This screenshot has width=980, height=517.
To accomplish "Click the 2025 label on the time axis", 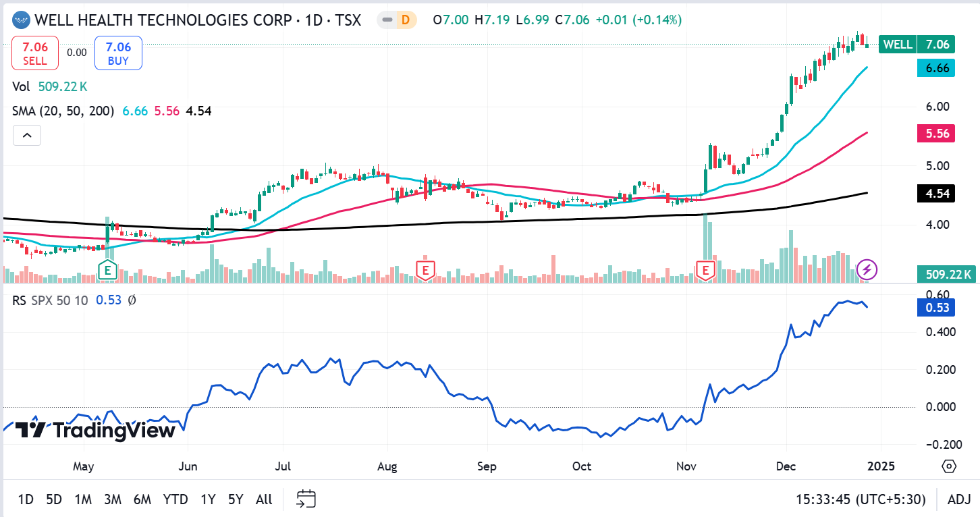I will tap(880, 466).
